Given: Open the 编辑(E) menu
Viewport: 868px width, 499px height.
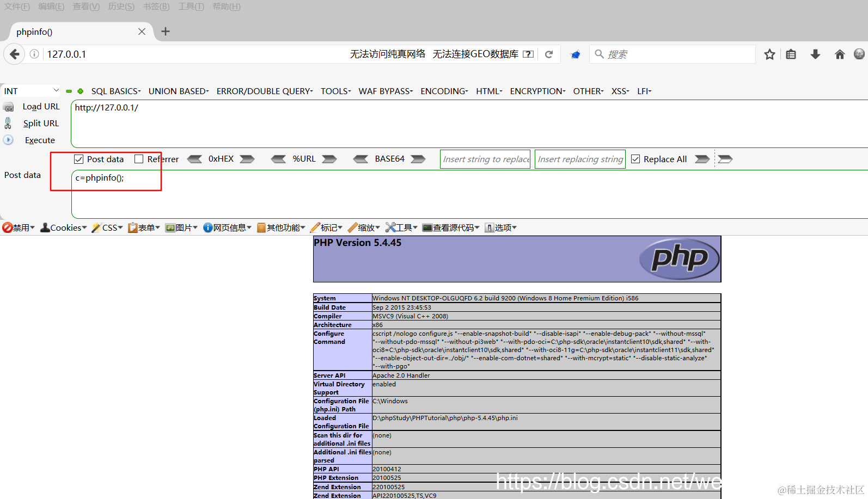Looking at the screenshot, I should click(x=51, y=7).
